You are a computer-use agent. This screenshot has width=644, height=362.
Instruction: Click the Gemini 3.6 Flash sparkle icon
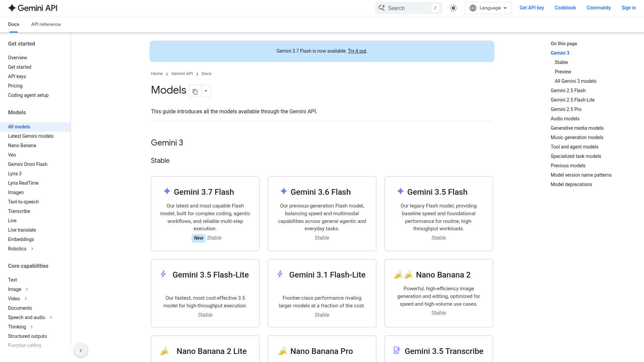pyautogui.click(x=284, y=191)
